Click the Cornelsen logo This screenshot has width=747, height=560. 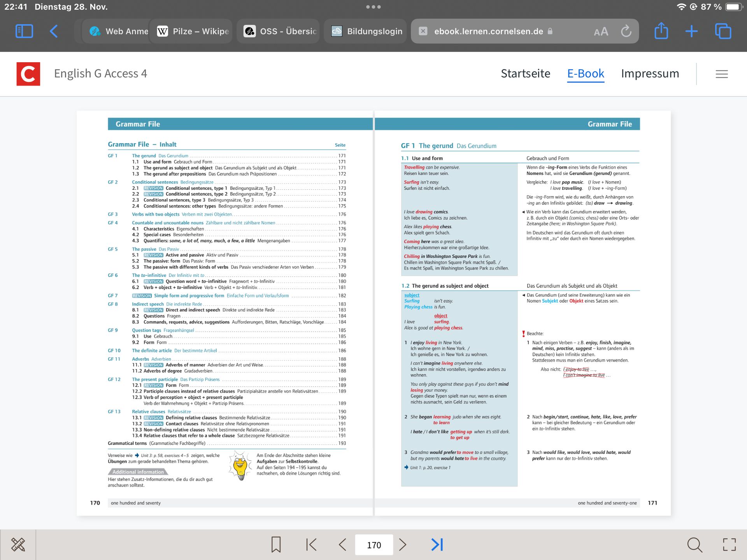point(28,73)
